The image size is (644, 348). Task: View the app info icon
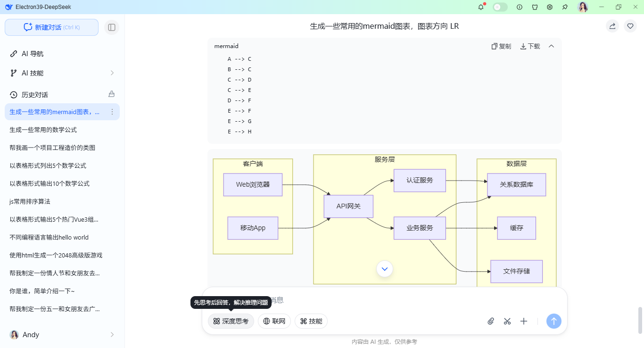coord(519,7)
